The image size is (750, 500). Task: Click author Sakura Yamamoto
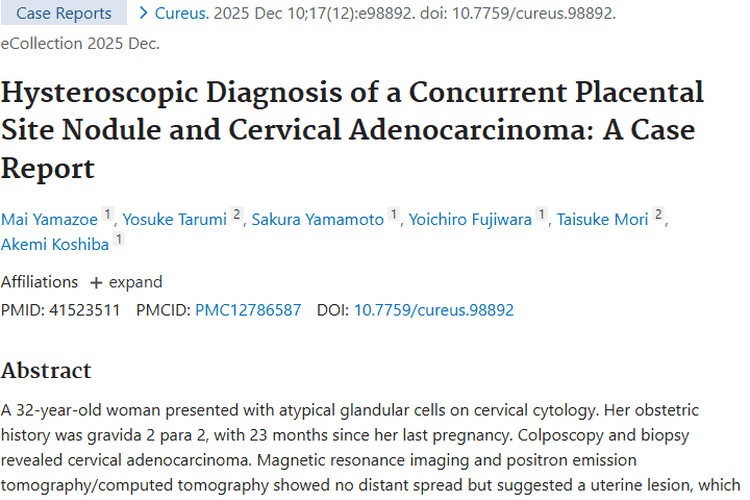316,220
